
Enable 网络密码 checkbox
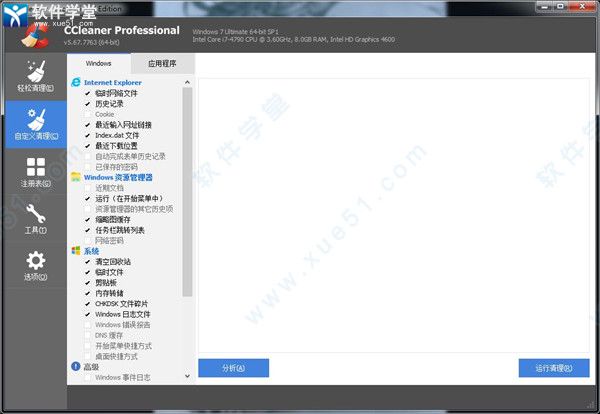tap(88, 241)
